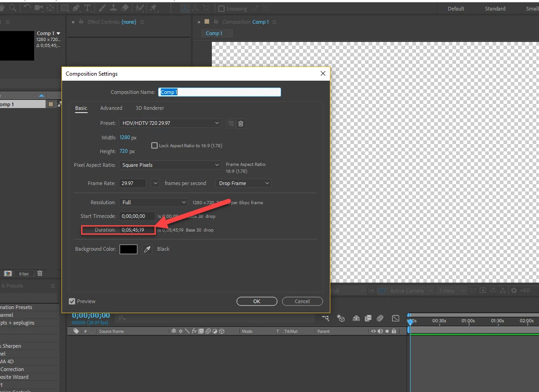Click the Local Axis Mode icon
539x392 pixels.
185,8
